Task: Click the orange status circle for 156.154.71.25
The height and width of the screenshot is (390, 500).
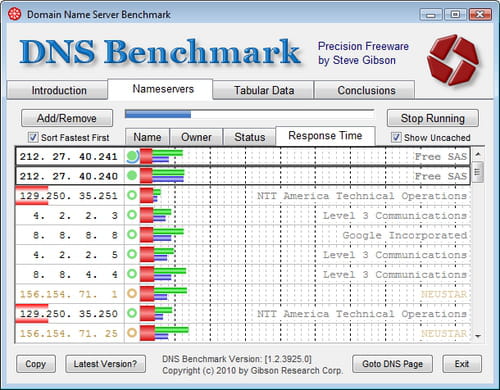Action: pos(132,333)
